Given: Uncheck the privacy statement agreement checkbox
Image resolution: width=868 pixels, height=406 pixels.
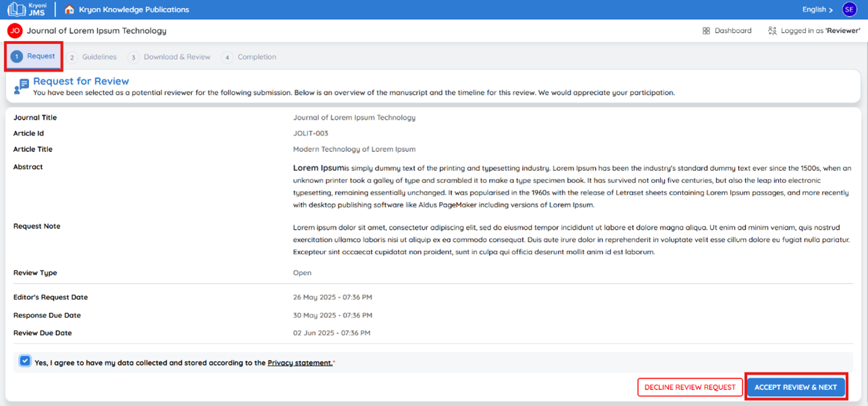Looking at the screenshot, I should tap(25, 361).
